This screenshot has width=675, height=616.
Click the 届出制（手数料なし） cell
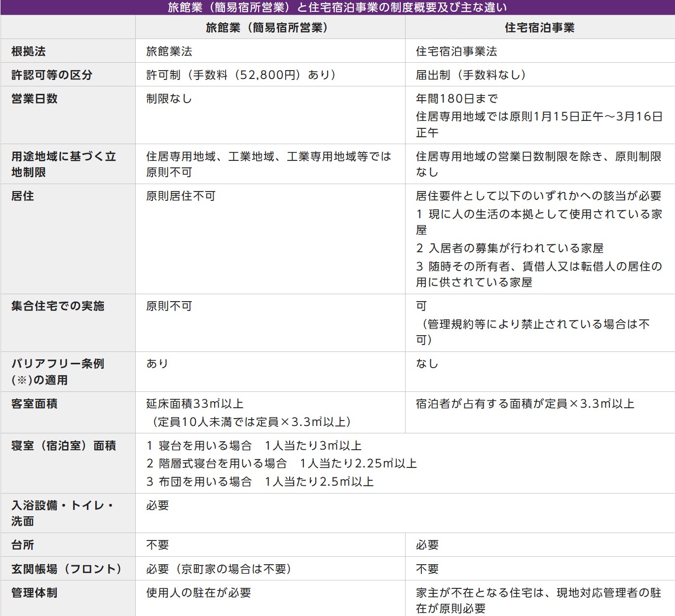[x=471, y=75]
